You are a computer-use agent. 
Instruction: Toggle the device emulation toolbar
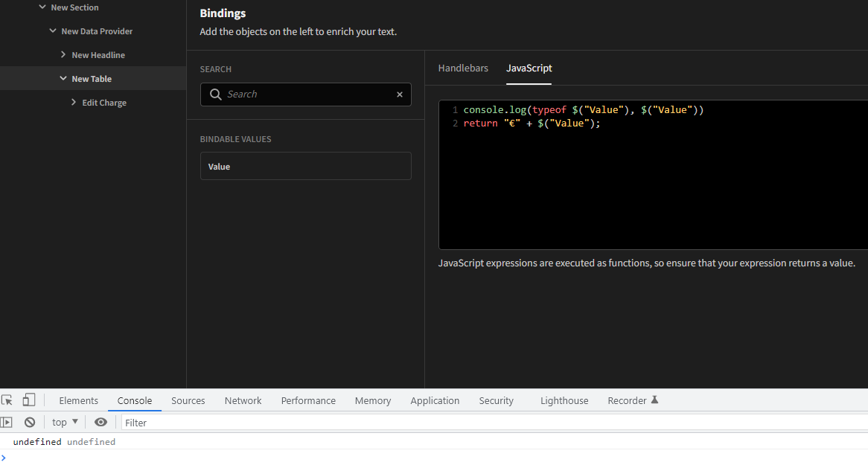pos(28,400)
